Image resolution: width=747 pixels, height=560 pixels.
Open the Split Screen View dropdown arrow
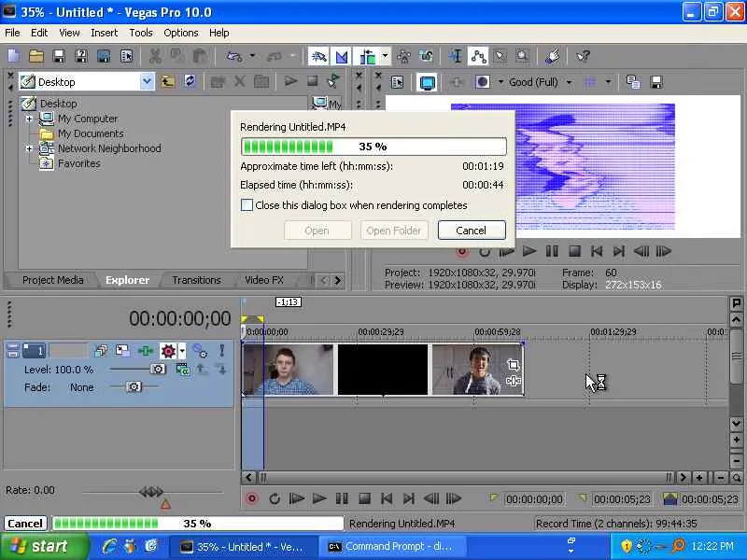500,82
